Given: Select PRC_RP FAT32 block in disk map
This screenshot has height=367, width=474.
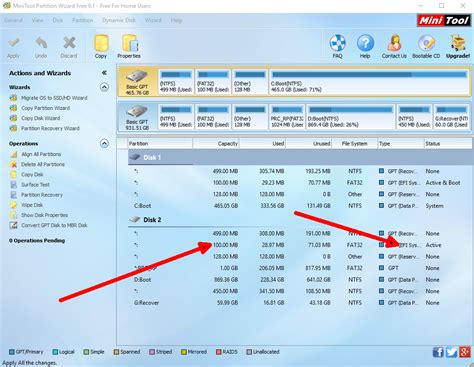Looking at the screenshot, I should 287,117.
